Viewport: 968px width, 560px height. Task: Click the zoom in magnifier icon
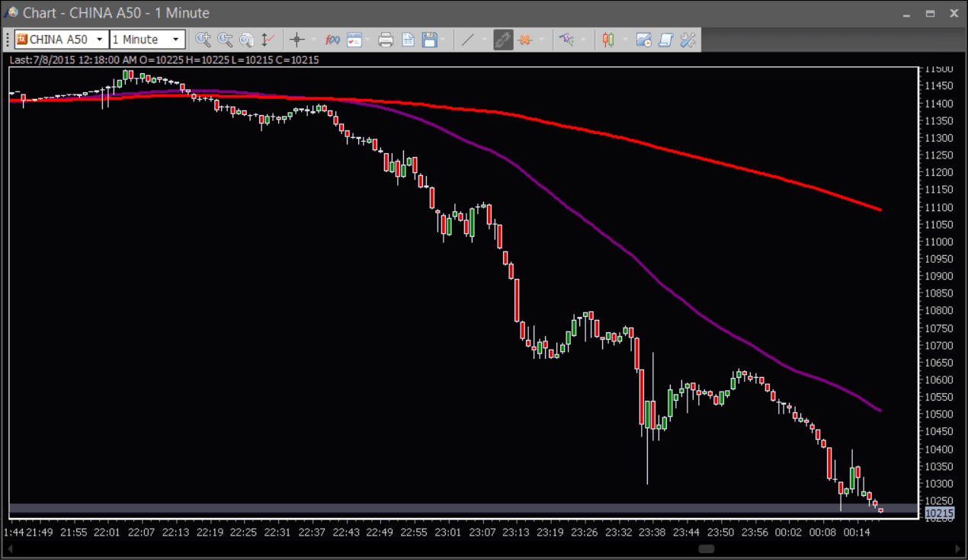click(203, 40)
